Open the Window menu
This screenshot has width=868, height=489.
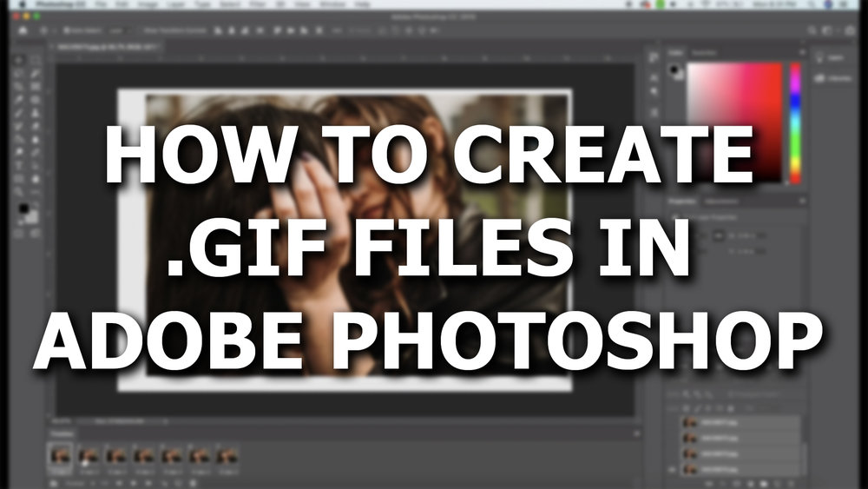[x=333, y=4]
